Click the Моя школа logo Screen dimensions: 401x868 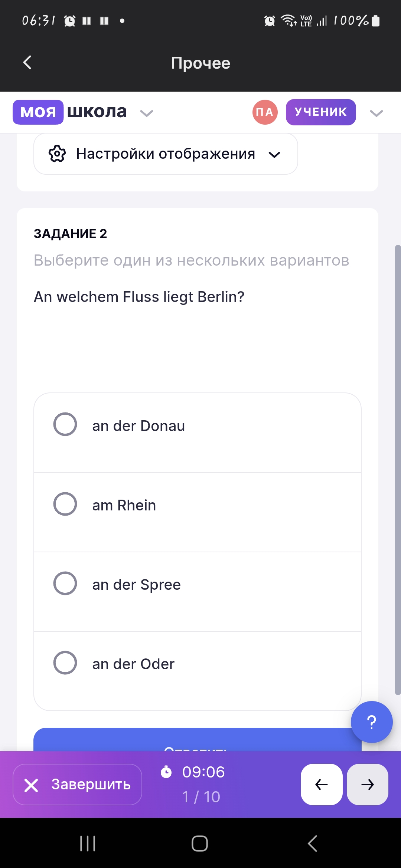[x=70, y=112]
